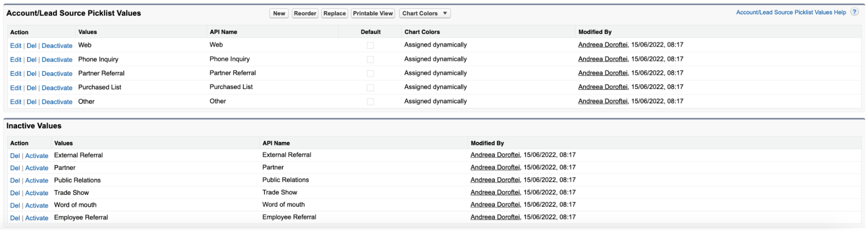The image size is (868, 230).
Task: Activate the Trade Show value
Action: point(36,193)
